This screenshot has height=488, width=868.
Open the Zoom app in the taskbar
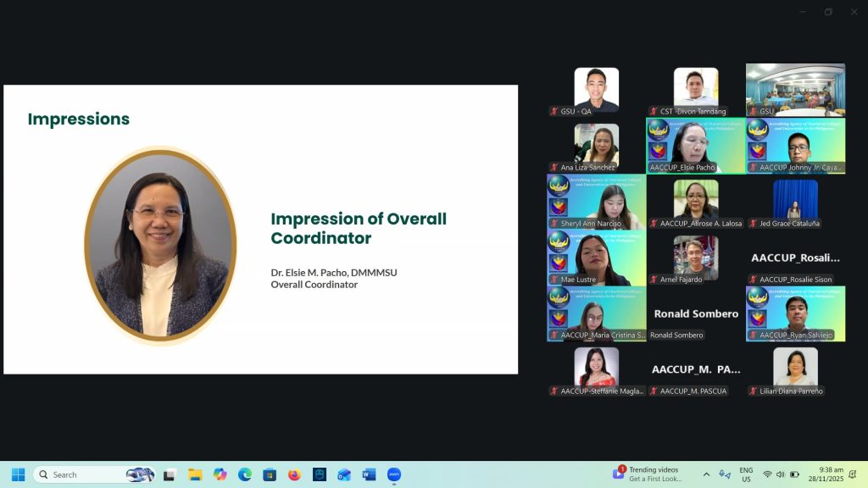pos(394,474)
